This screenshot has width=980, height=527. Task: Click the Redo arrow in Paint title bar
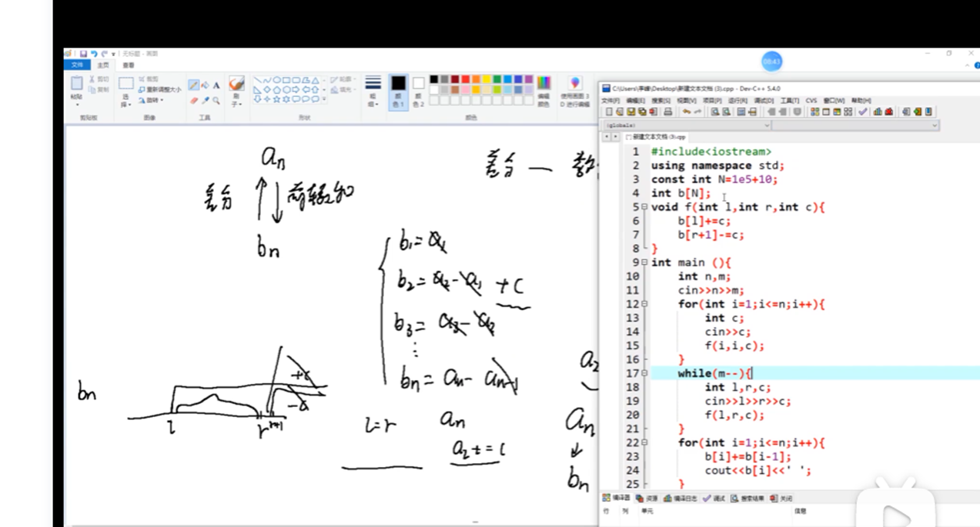coord(105,54)
